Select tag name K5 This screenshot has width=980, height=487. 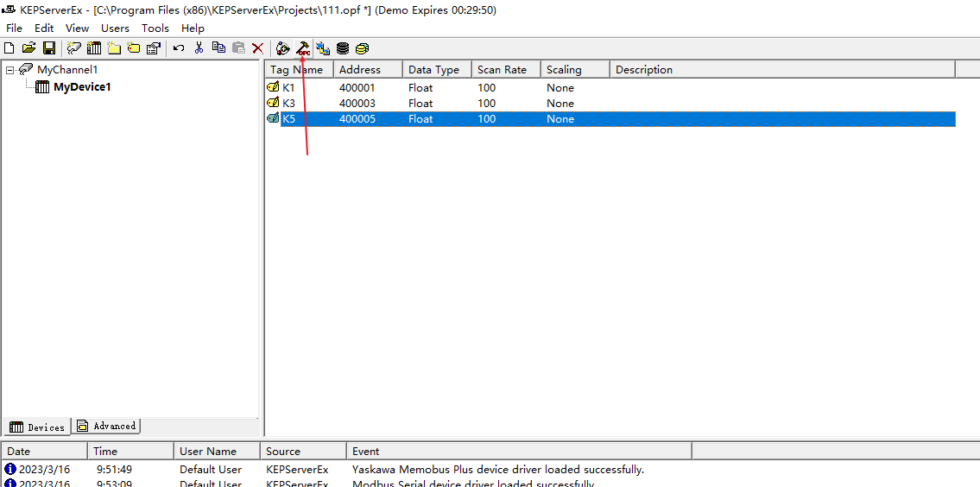point(288,119)
